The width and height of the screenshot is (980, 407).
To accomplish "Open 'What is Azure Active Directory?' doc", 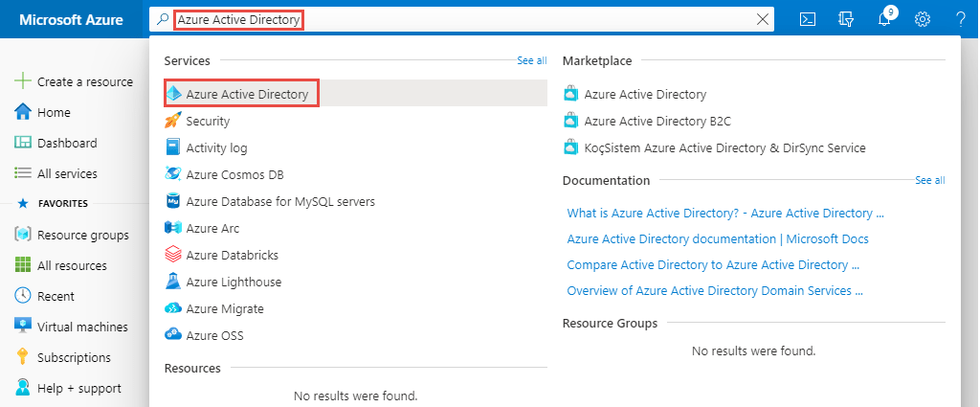I will coord(725,213).
